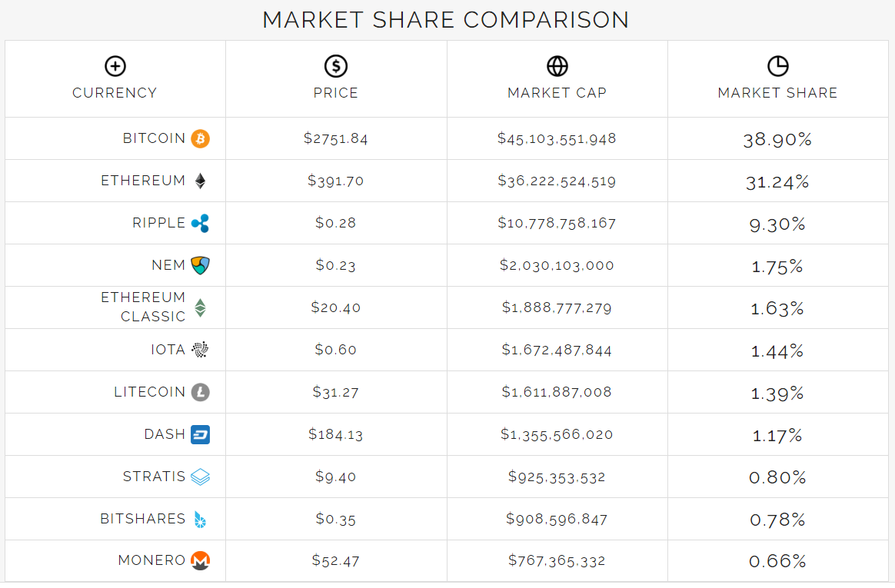Click the NEM shield logo icon

[200, 265]
